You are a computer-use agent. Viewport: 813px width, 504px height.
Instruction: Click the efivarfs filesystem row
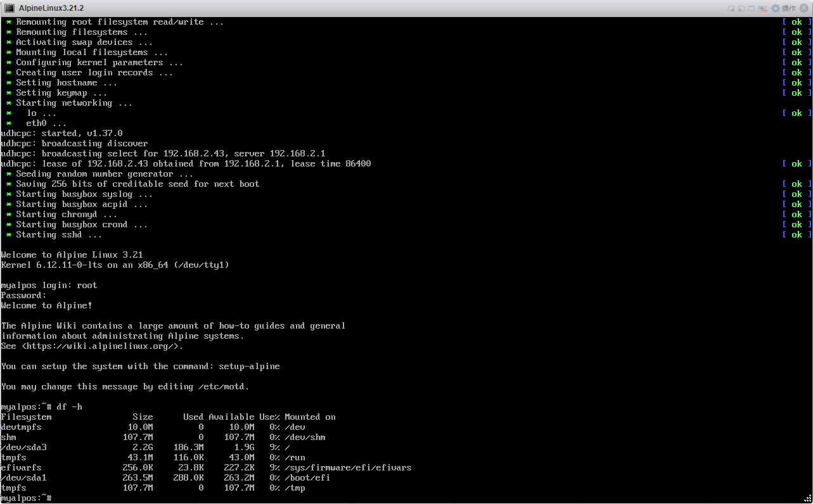[x=22, y=467]
